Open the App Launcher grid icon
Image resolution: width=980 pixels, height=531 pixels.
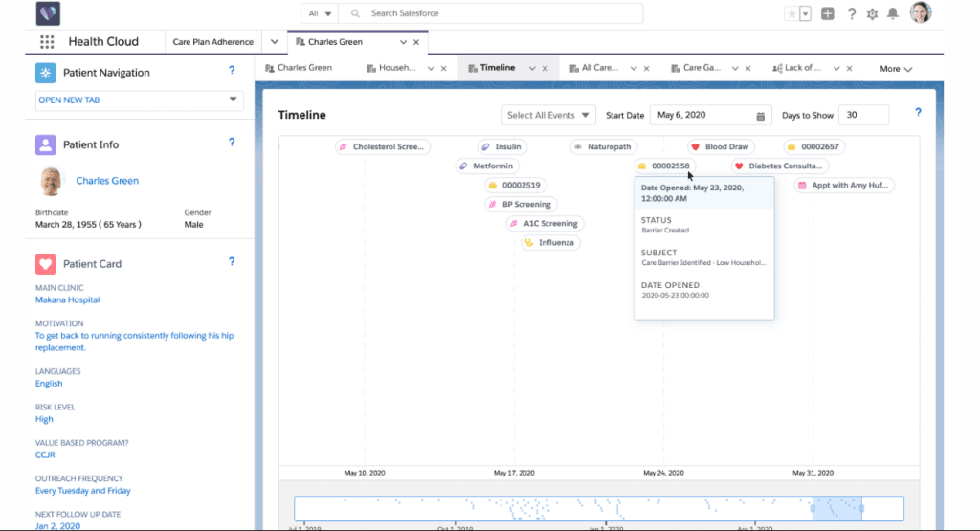click(x=47, y=42)
